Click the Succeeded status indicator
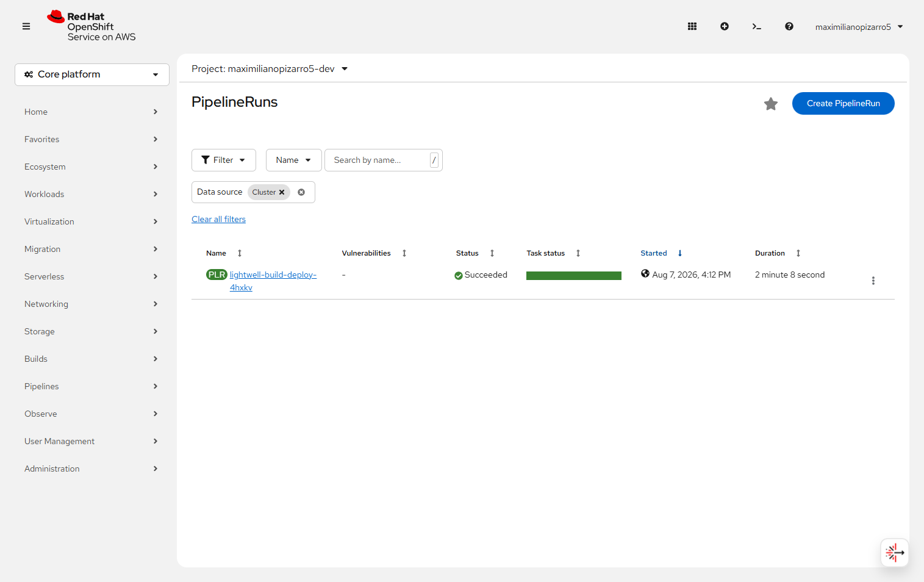Image resolution: width=924 pixels, height=582 pixels. coord(481,275)
